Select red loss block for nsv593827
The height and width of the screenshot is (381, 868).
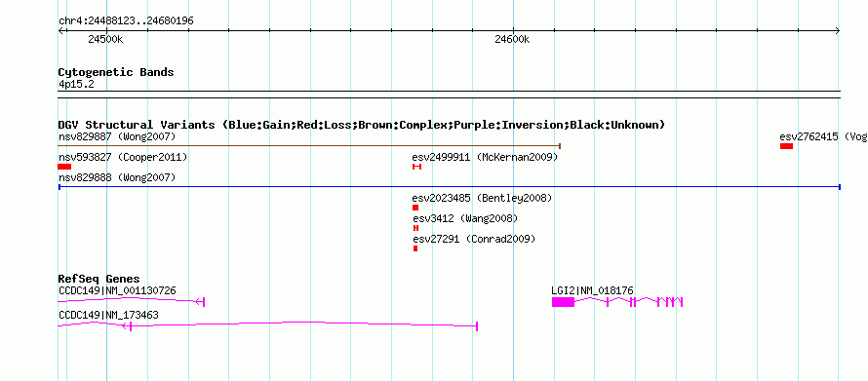(64, 167)
